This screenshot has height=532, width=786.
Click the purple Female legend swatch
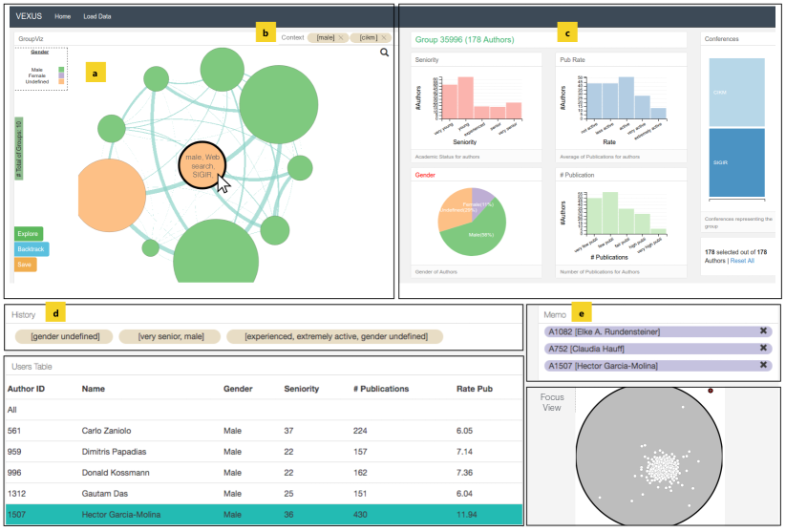61,75
